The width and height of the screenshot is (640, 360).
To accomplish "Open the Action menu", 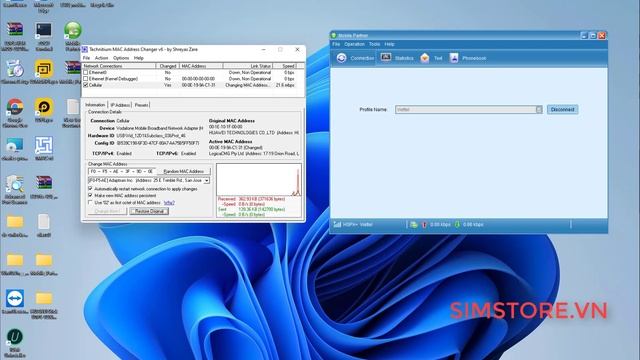I will (x=101, y=58).
